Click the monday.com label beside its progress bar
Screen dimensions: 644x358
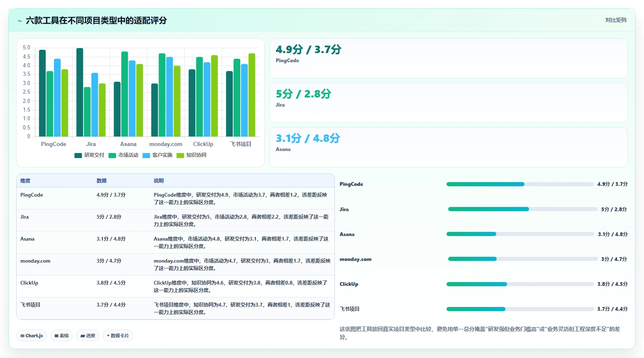coord(356,259)
